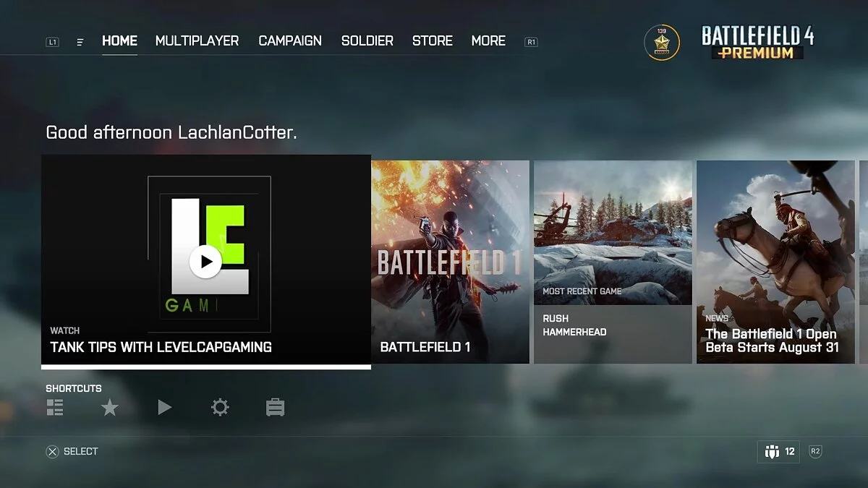Switch to the MULTIPLAYER tab
The height and width of the screenshot is (488, 868).
197,41
